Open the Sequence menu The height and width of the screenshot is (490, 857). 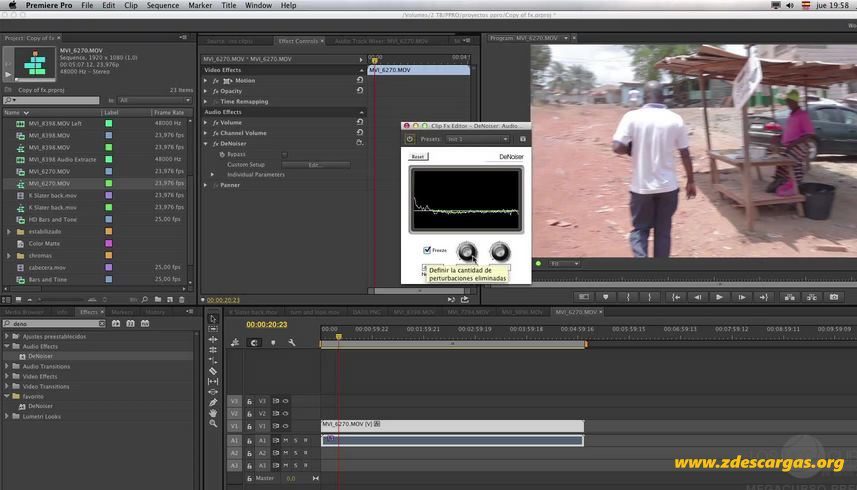[x=162, y=5]
